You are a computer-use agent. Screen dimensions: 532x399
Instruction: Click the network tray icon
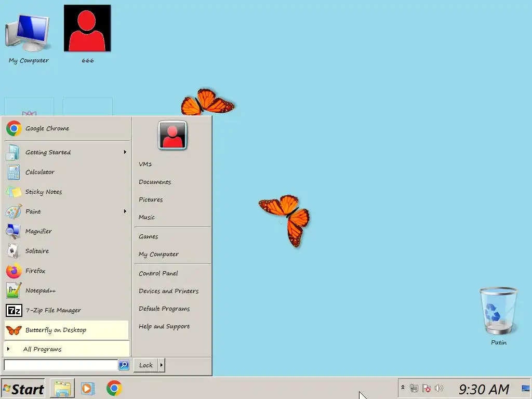414,388
